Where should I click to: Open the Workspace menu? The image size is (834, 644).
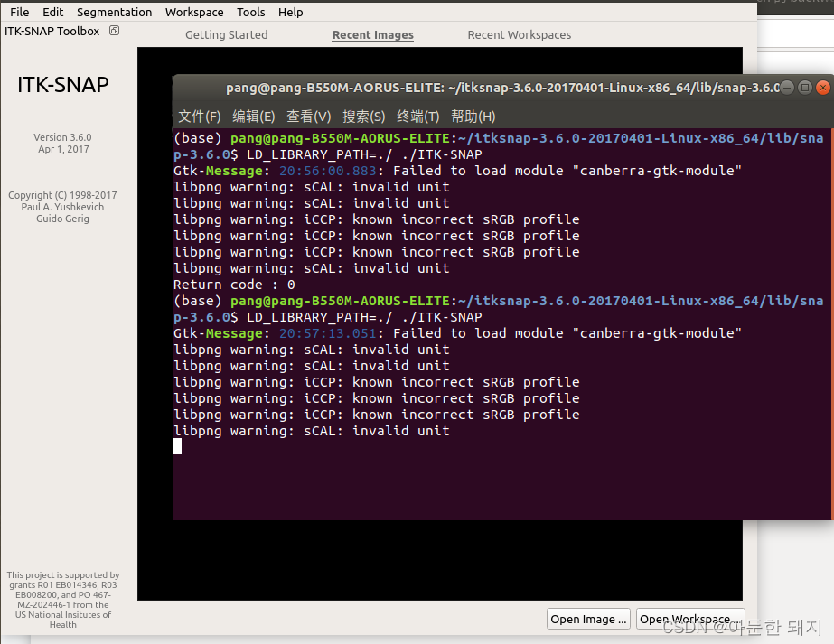pos(194,12)
